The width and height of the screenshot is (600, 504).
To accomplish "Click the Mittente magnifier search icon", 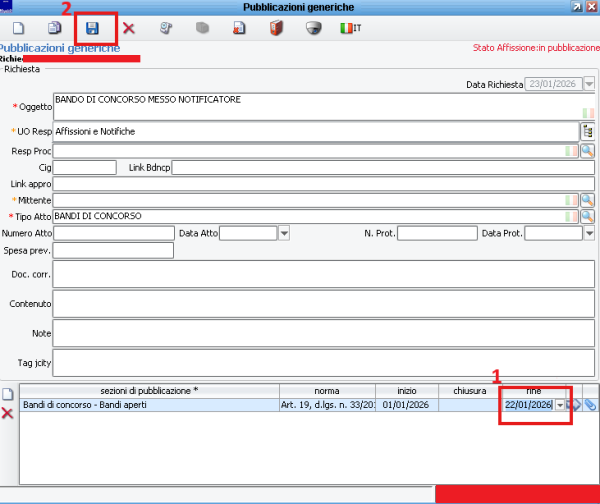I will coord(587,200).
